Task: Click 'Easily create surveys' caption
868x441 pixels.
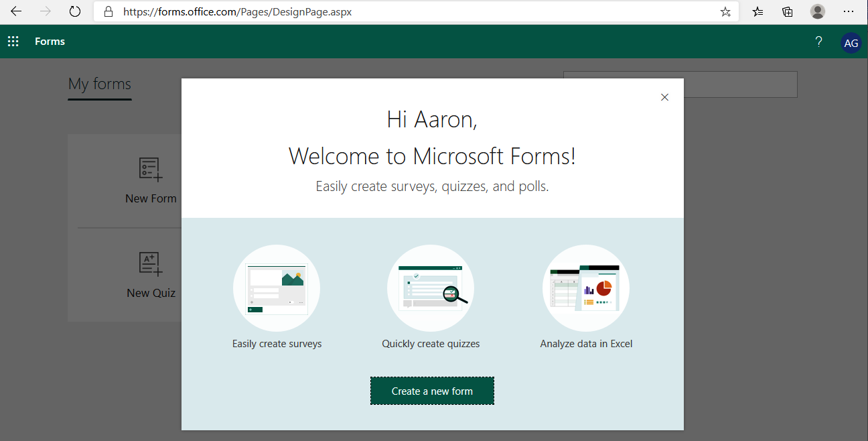Action: (x=277, y=344)
